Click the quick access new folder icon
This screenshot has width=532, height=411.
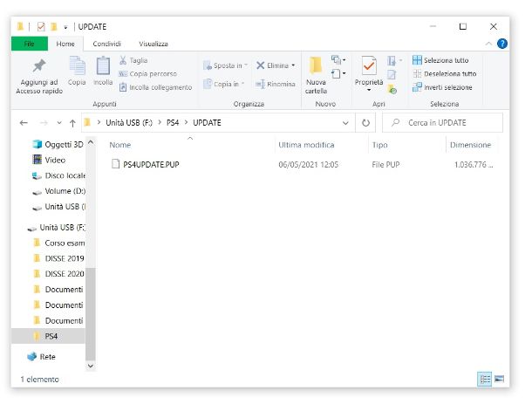coord(53,26)
